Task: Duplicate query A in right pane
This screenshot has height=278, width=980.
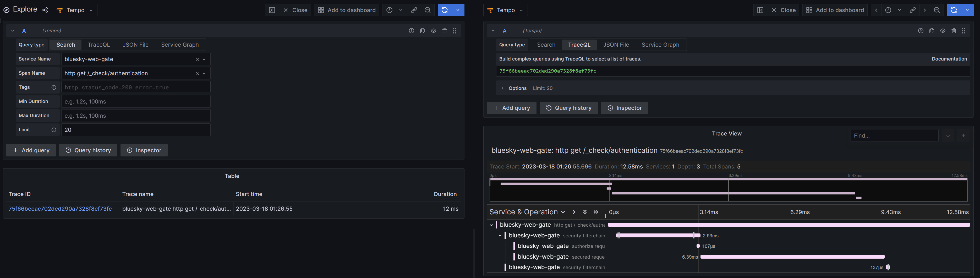Action: point(932,31)
